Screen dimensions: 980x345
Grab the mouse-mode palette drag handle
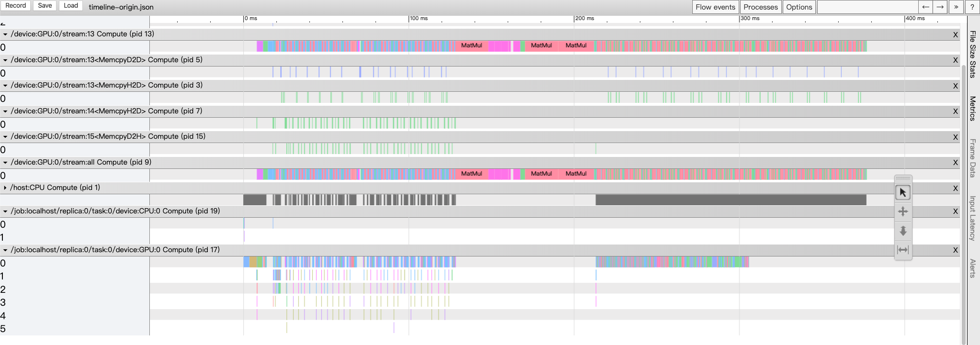pyautogui.click(x=903, y=178)
